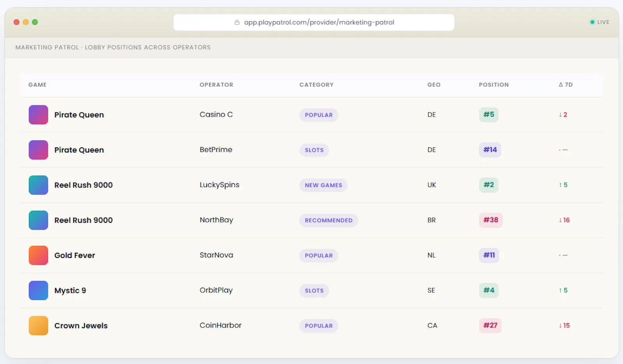Click the CA geo cell
Viewport: 623px width, 364px height.
click(432, 325)
